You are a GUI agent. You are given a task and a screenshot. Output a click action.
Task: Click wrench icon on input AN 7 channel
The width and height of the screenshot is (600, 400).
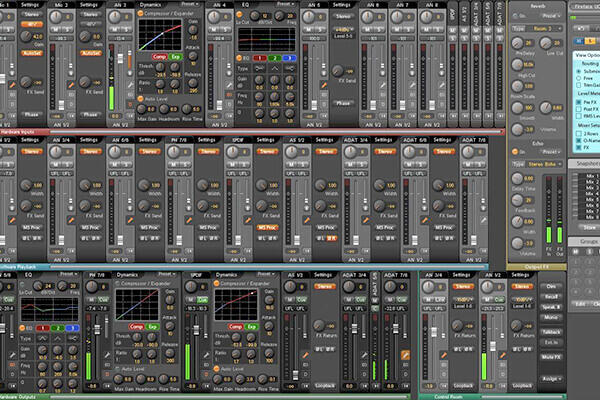point(412,85)
